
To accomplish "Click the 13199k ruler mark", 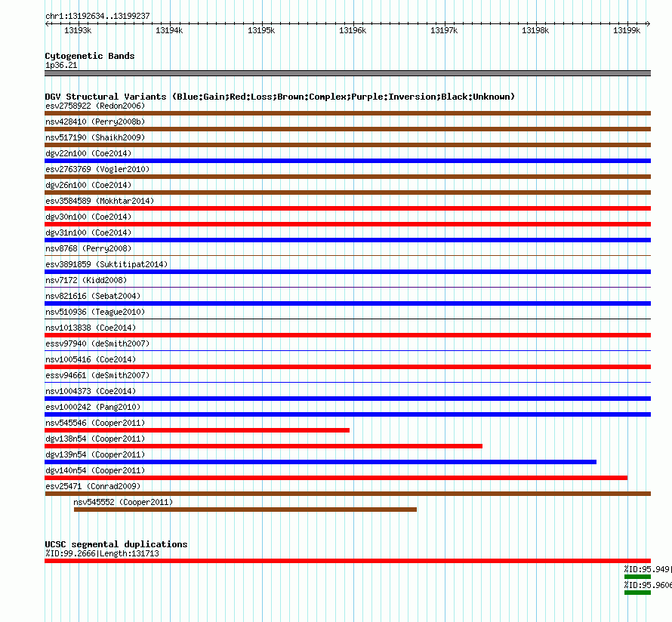I will pyautogui.click(x=627, y=30).
